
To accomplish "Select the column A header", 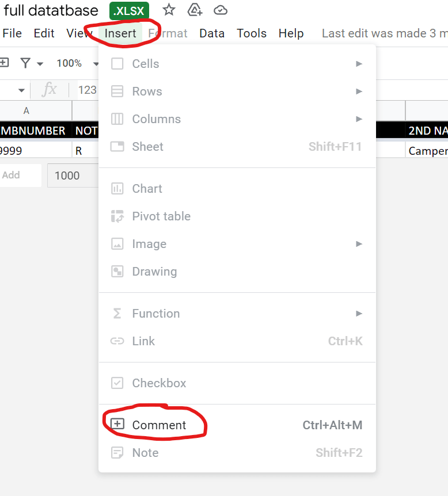I will click(26, 110).
